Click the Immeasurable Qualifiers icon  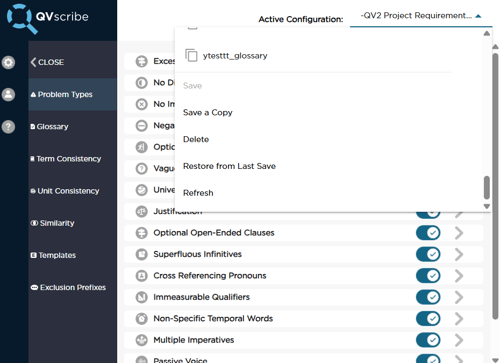[x=142, y=297]
